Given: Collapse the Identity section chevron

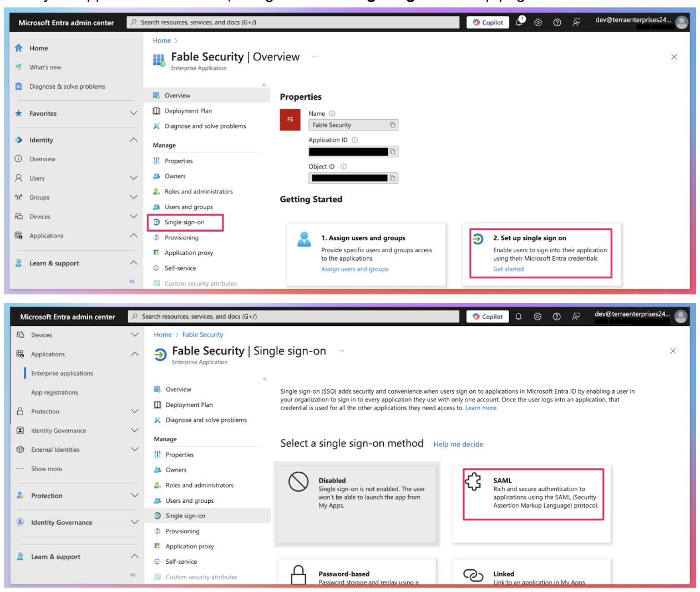Looking at the screenshot, I should (133, 140).
